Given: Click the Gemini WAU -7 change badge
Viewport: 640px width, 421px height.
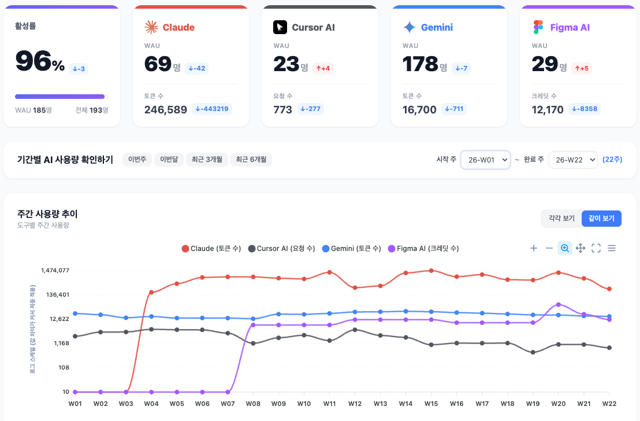Looking at the screenshot, I should 461,68.
